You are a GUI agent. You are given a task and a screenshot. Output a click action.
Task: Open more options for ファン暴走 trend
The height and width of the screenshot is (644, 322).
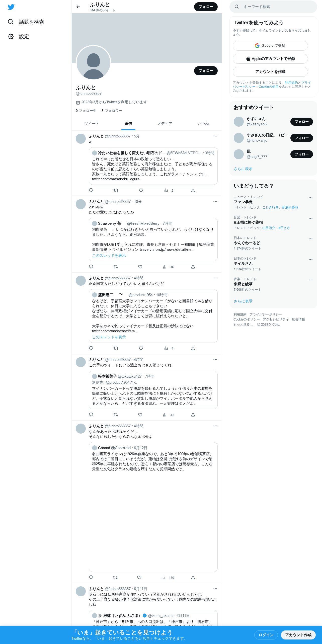(310, 198)
